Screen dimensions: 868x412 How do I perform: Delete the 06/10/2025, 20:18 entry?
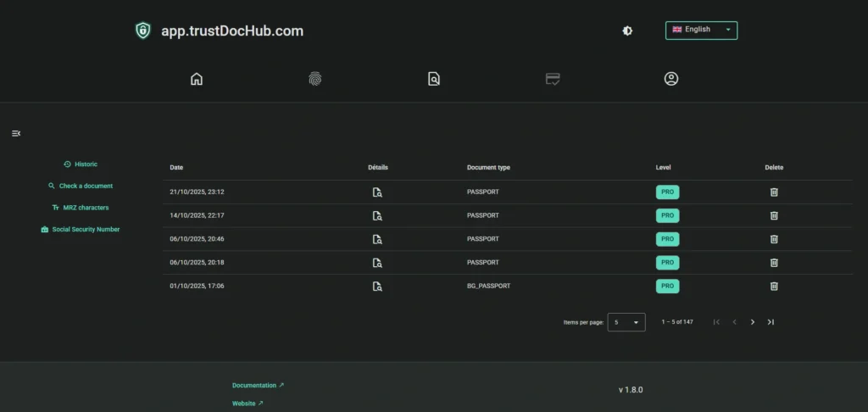(x=774, y=263)
